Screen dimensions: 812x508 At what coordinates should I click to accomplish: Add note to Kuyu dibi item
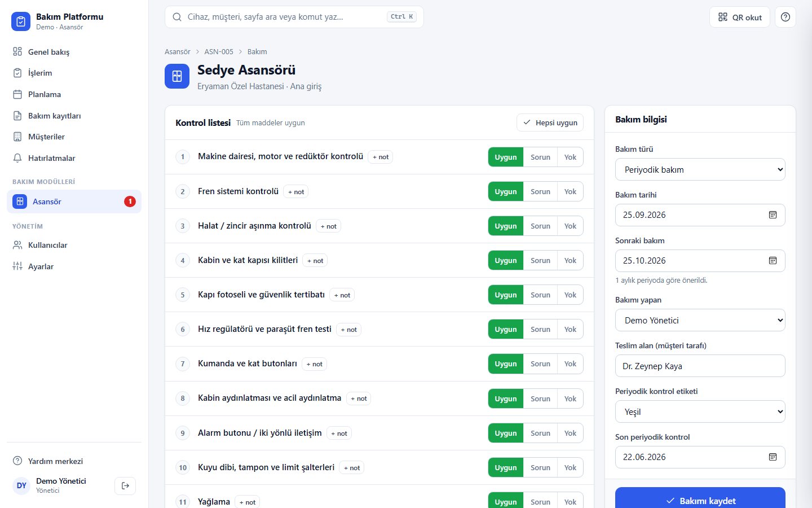click(x=352, y=467)
